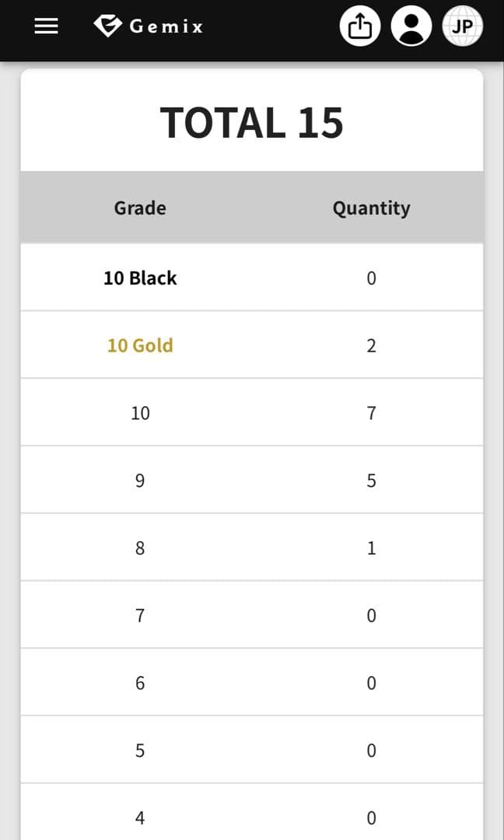Click the Grade column header
504x840 pixels.
pyautogui.click(x=140, y=208)
